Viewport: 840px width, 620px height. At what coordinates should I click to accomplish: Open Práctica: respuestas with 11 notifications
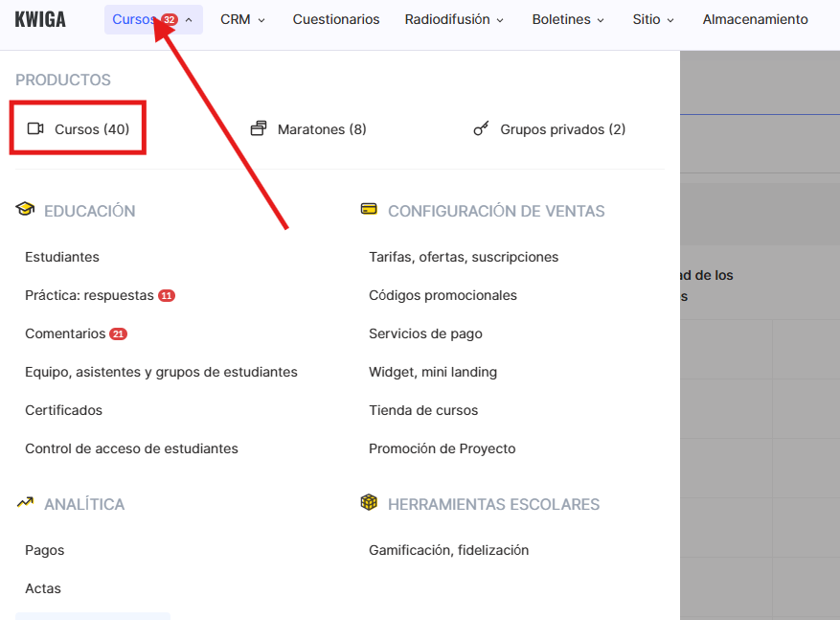(x=89, y=295)
